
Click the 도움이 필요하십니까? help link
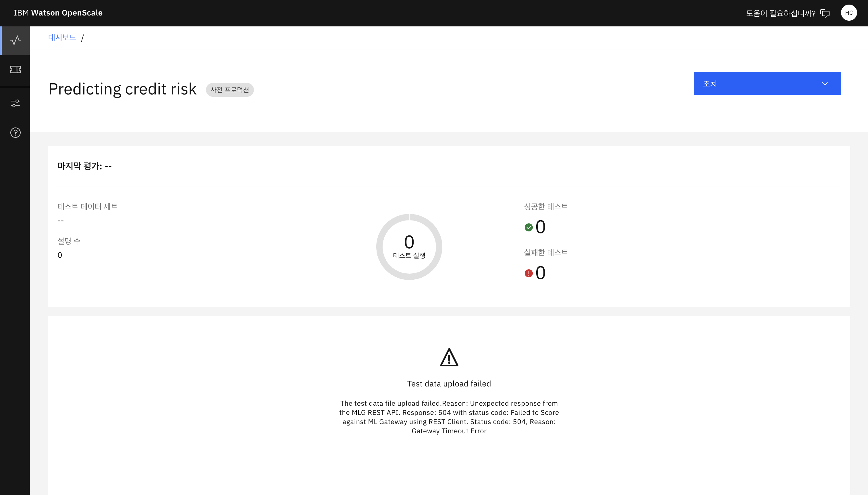tap(781, 13)
